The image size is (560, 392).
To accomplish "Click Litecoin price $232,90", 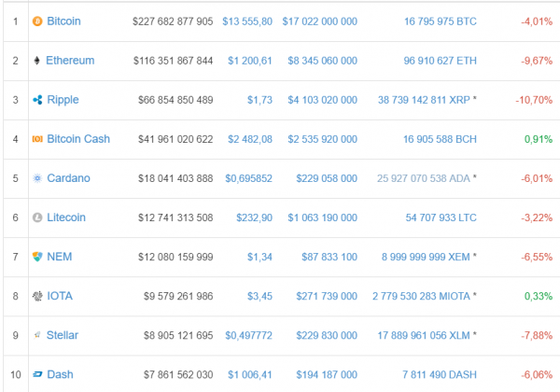I will [x=254, y=217].
